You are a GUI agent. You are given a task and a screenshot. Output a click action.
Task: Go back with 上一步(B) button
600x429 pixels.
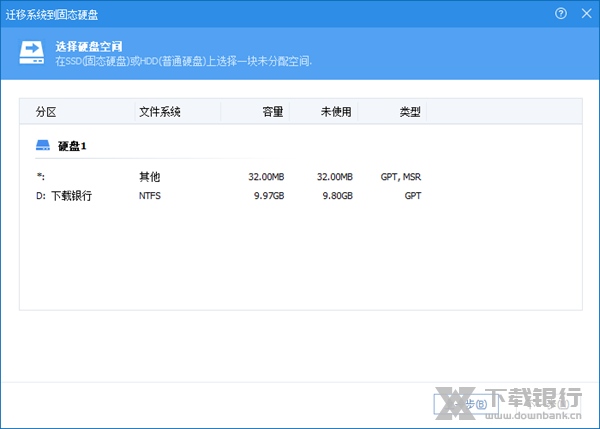coord(462,403)
